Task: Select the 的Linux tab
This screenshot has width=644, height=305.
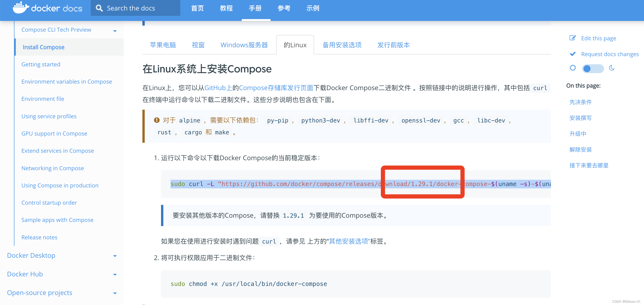Action: pos(295,45)
